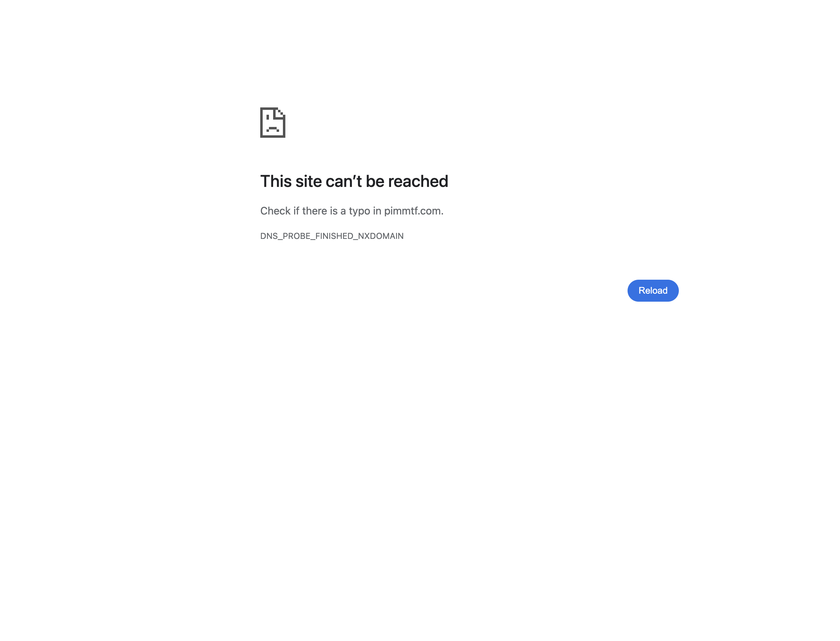Click the frowning mouth on the page icon

pyautogui.click(x=272, y=129)
